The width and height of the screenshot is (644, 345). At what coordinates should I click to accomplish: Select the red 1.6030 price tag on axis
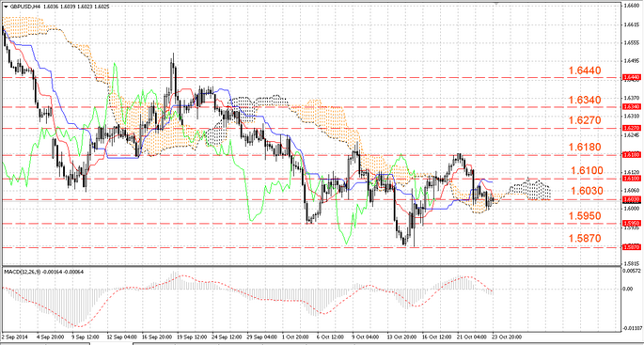tap(631, 198)
